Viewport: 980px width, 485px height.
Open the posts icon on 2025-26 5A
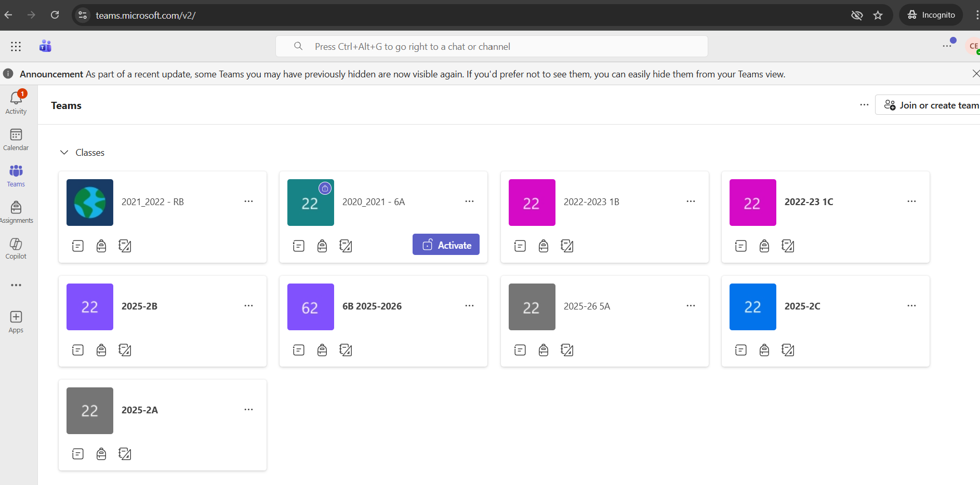click(x=520, y=351)
